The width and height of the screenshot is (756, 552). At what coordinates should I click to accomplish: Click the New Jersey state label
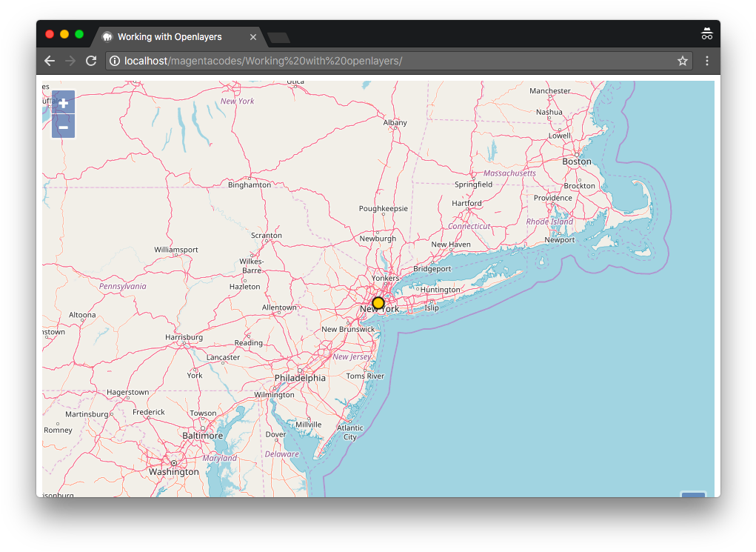(352, 356)
